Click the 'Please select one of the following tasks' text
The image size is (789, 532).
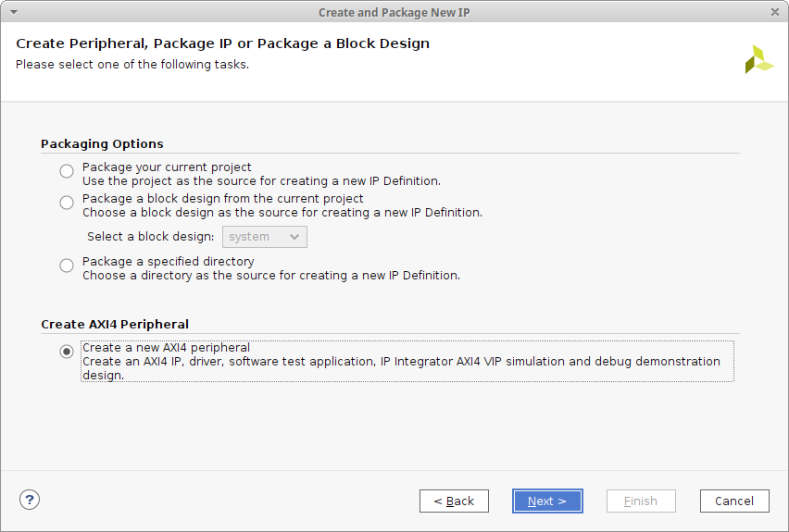tap(132, 65)
